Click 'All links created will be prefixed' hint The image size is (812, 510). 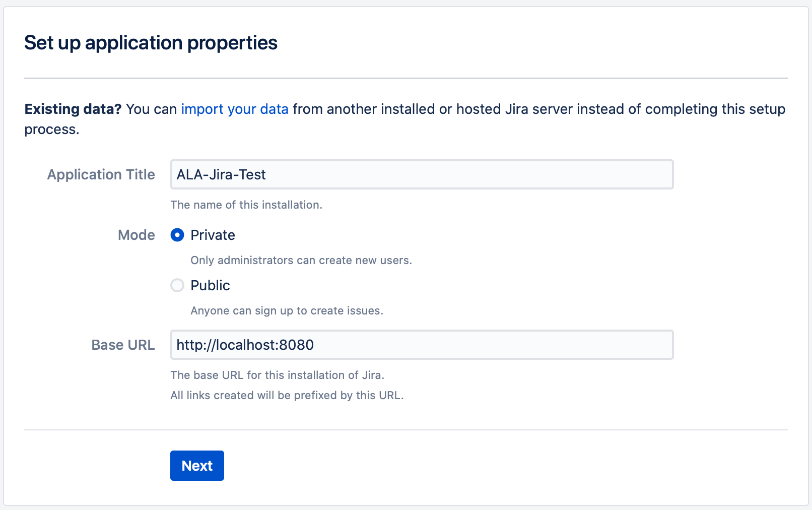point(287,395)
